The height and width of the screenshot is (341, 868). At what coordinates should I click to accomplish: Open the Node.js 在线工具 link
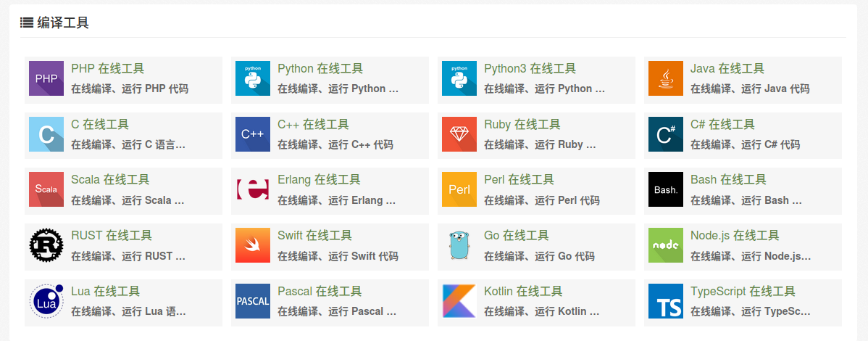(735, 235)
